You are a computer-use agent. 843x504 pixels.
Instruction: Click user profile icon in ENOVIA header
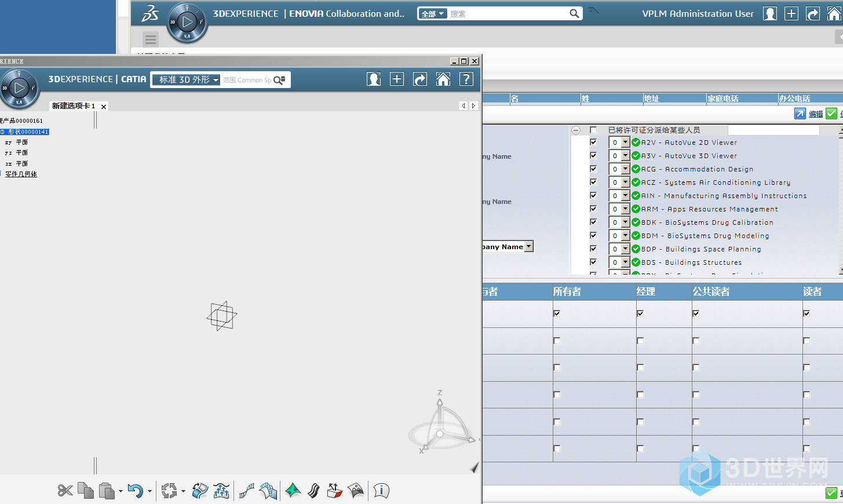[x=770, y=13]
